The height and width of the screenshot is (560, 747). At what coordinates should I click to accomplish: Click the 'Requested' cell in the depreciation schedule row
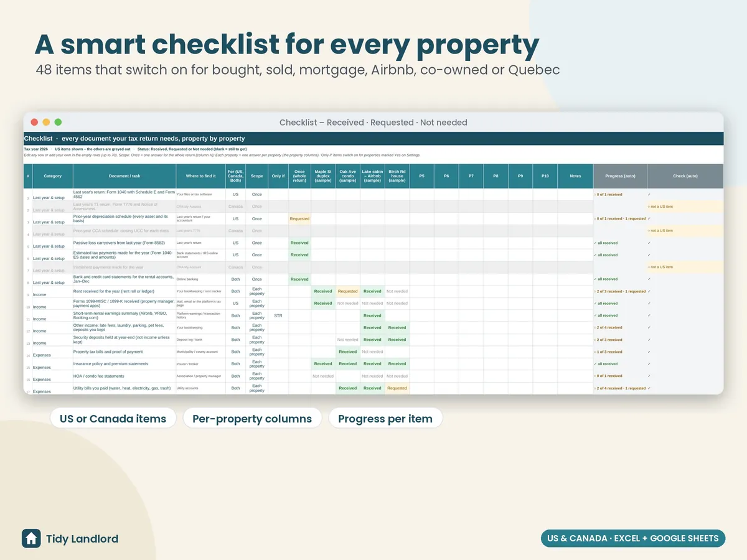coord(299,219)
